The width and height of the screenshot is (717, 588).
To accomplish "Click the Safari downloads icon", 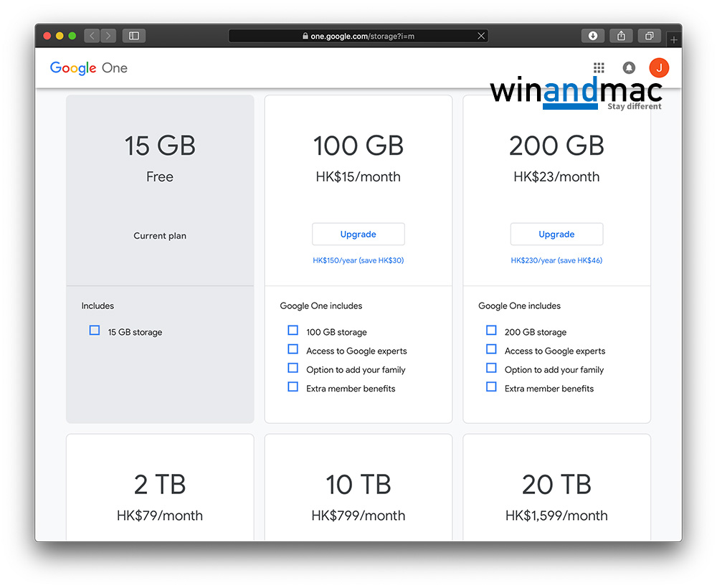I will coord(593,36).
